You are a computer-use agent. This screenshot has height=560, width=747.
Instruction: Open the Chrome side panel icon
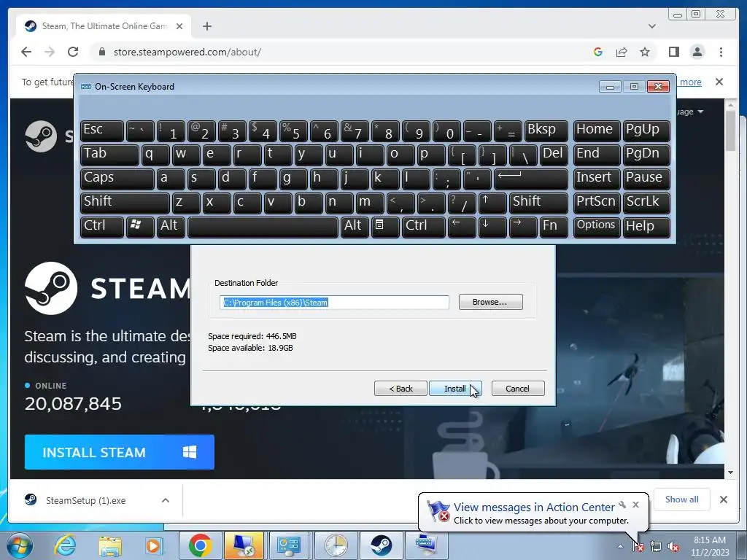(673, 52)
